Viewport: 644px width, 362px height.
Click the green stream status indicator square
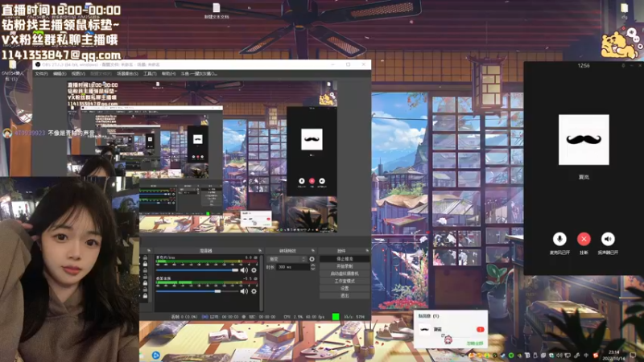(336, 316)
